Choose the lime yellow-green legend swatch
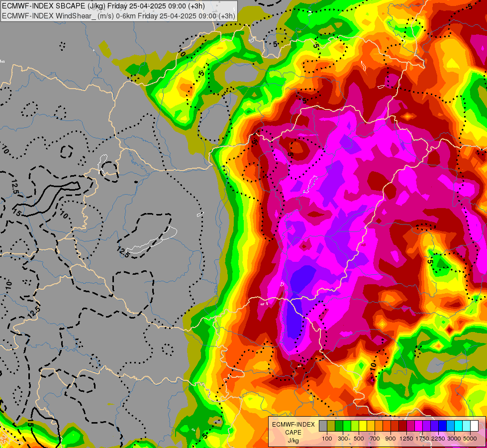This screenshot has width=487, height=448. click(x=355, y=426)
